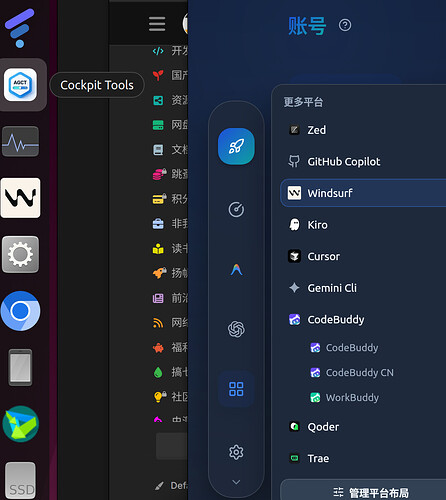Open the green polygon app in dock
The height and width of the screenshot is (500, 446).
pos(20,424)
